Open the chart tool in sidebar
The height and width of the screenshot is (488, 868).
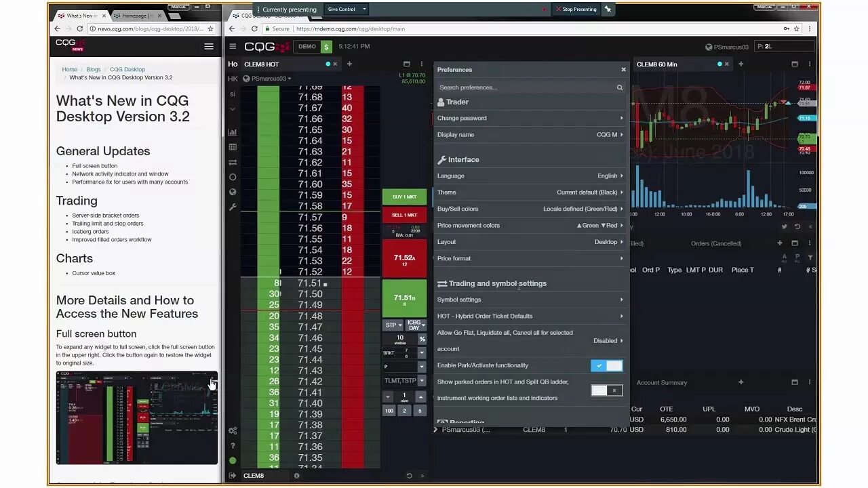coord(233,132)
